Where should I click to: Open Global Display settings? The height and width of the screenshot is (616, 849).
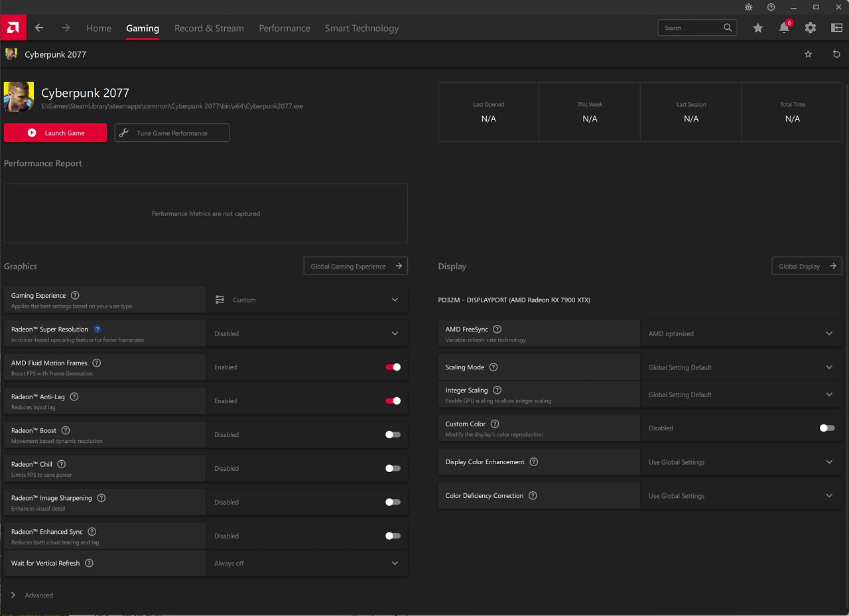tap(807, 266)
